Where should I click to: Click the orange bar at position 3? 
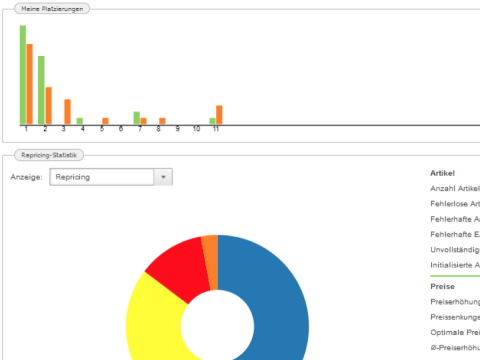[x=67, y=112]
